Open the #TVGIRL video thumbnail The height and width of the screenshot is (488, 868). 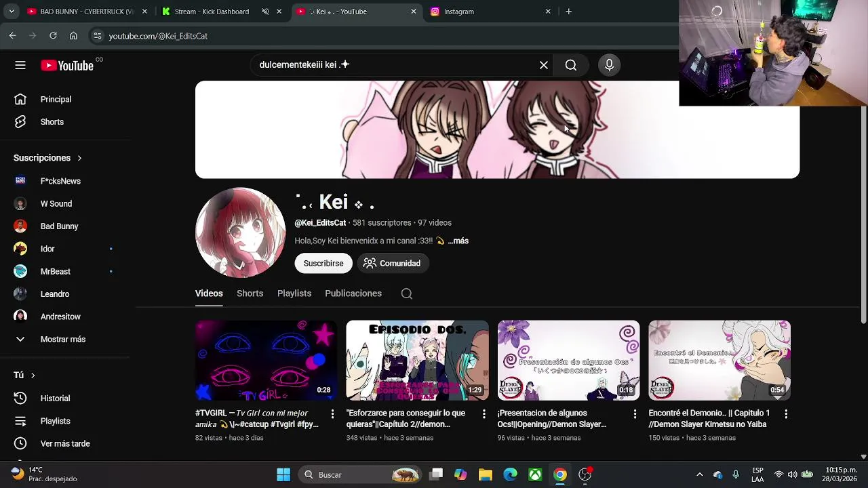click(266, 361)
